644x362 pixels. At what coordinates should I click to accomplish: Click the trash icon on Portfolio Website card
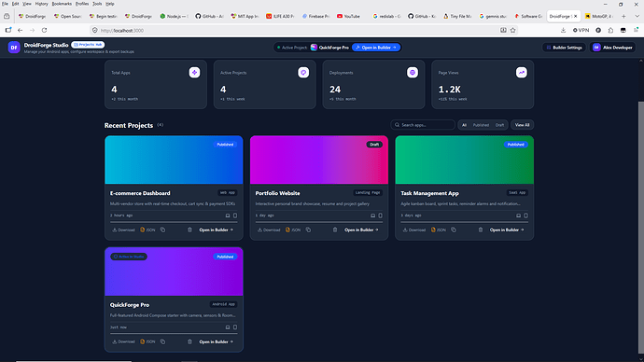[x=335, y=230]
